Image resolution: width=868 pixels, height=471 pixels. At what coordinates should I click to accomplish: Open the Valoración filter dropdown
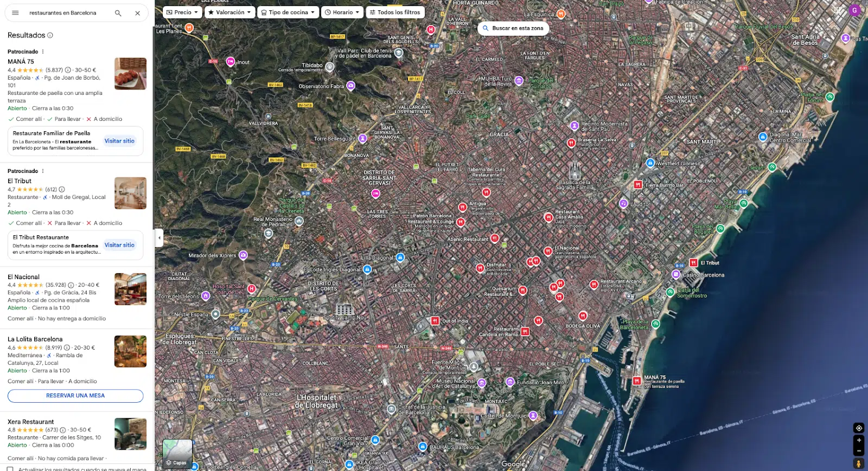(229, 12)
